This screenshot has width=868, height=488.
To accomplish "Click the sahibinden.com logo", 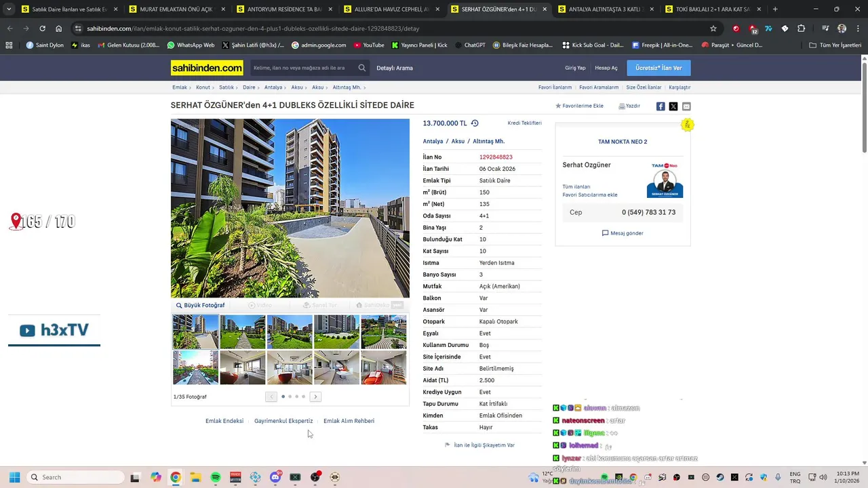I will [207, 68].
